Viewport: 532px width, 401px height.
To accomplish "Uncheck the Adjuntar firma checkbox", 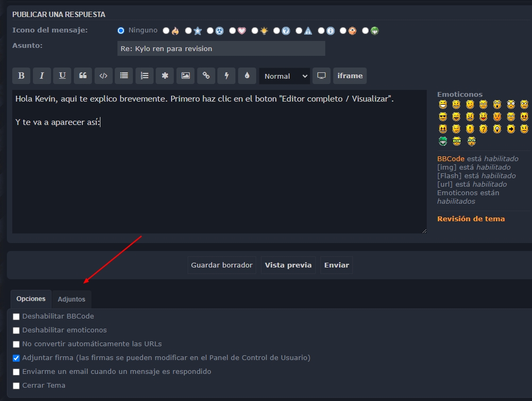I will (x=16, y=358).
